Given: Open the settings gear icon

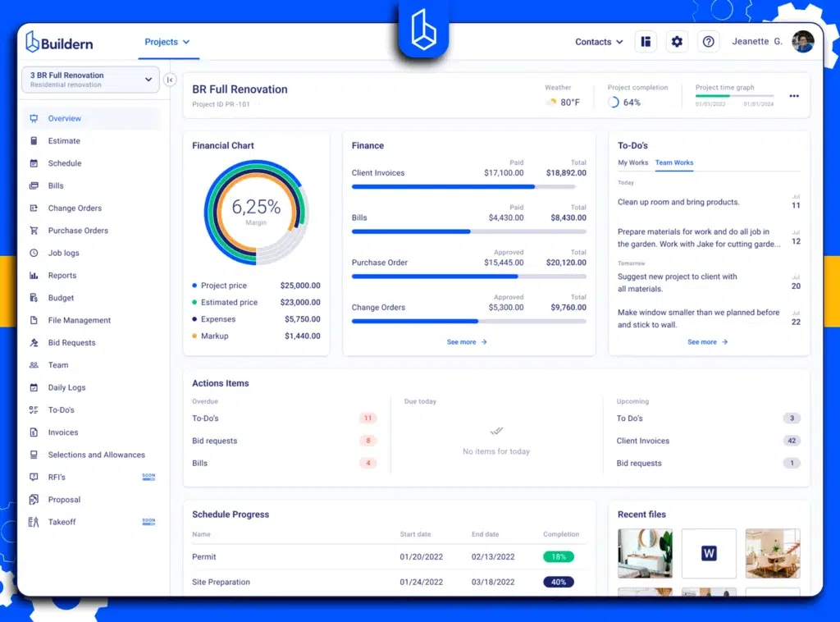Looking at the screenshot, I should click(x=677, y=41).
